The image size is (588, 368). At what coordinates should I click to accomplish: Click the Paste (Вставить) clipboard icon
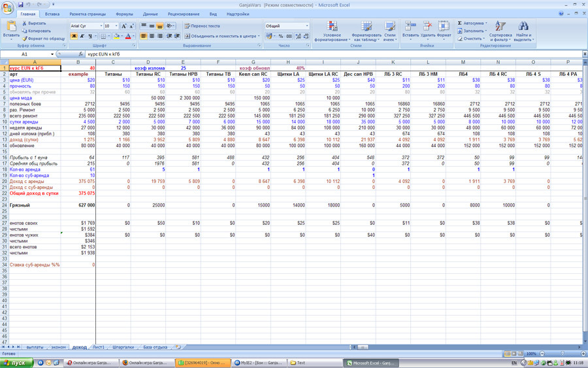(x=11, y=26)
